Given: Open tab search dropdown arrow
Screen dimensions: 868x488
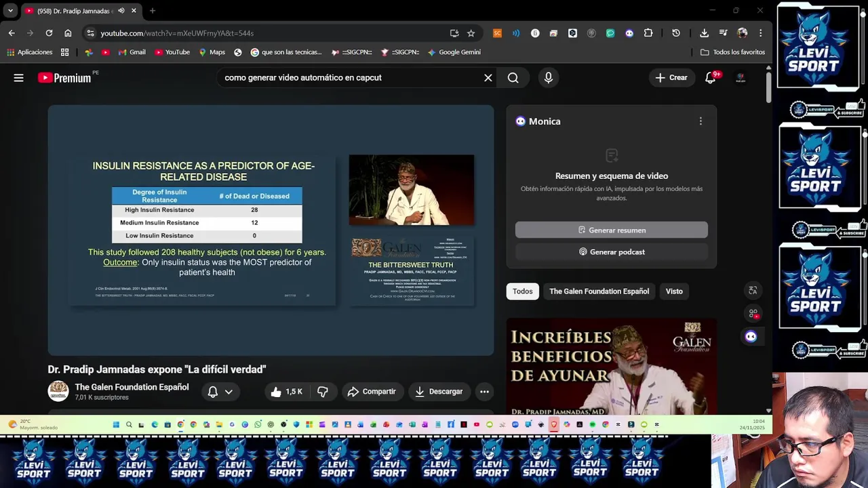Looking at the screenshot, I should pos(10,11).
